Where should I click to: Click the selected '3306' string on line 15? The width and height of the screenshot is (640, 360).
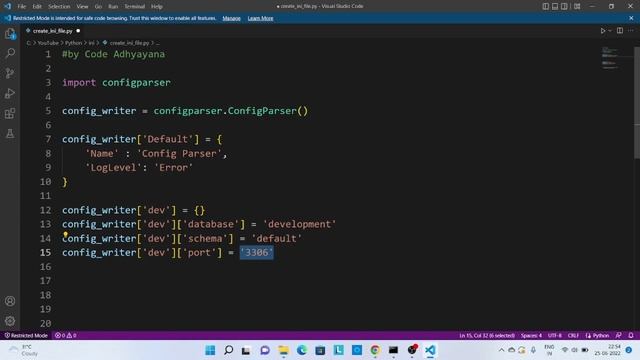coord(256,253)
